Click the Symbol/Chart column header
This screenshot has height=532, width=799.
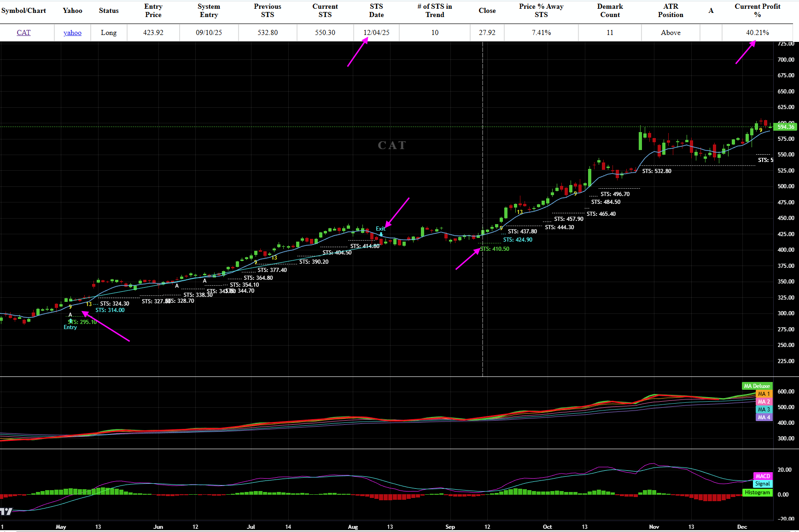(23, 11)
